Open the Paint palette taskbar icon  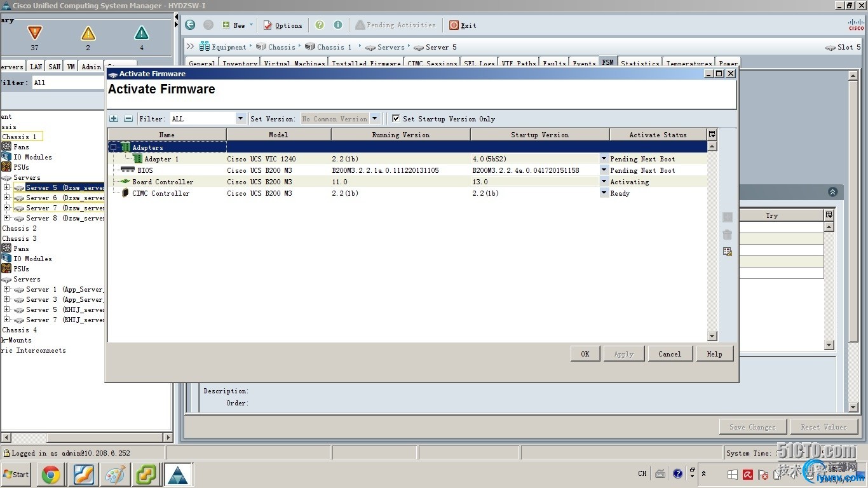click(115, 475)
